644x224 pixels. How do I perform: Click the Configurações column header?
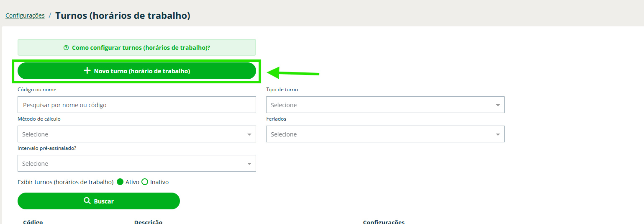(383, 221)
